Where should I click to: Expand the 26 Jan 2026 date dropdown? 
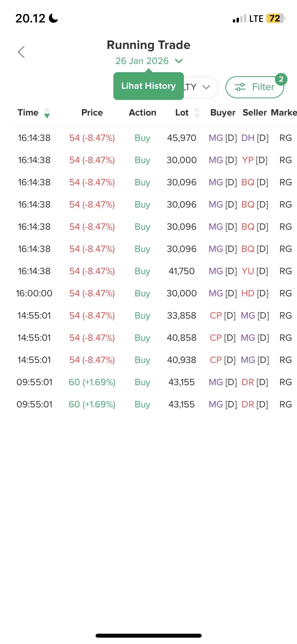coord(142,61)
